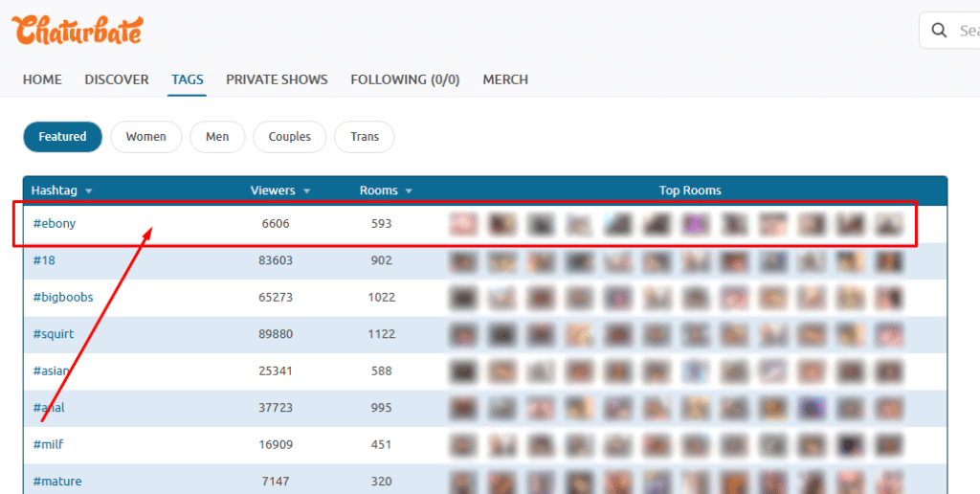Open the #mature hashtag link
The width and height of the screenshot is (980, 494).
56,482
